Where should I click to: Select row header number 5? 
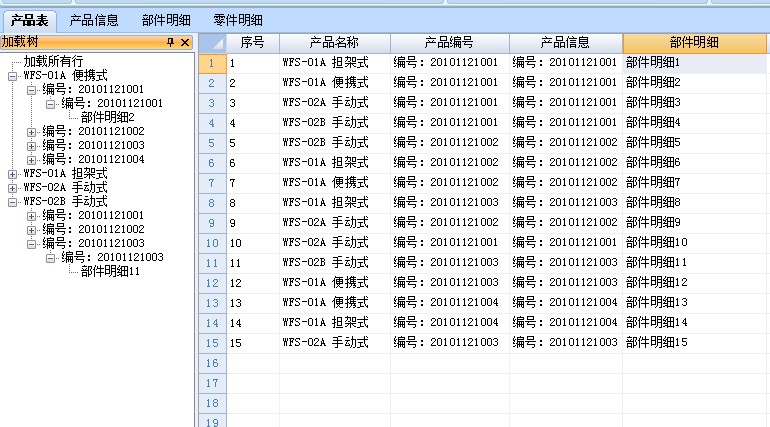(211, 143)
